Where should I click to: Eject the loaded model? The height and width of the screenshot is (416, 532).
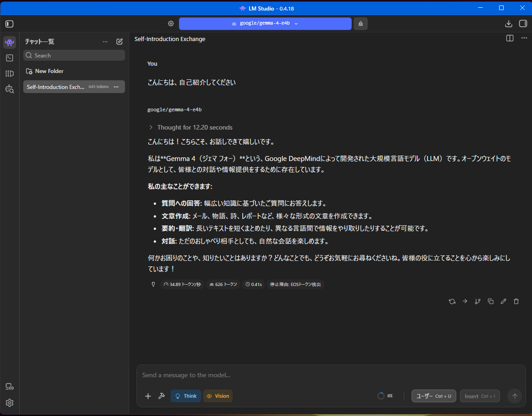360,24
